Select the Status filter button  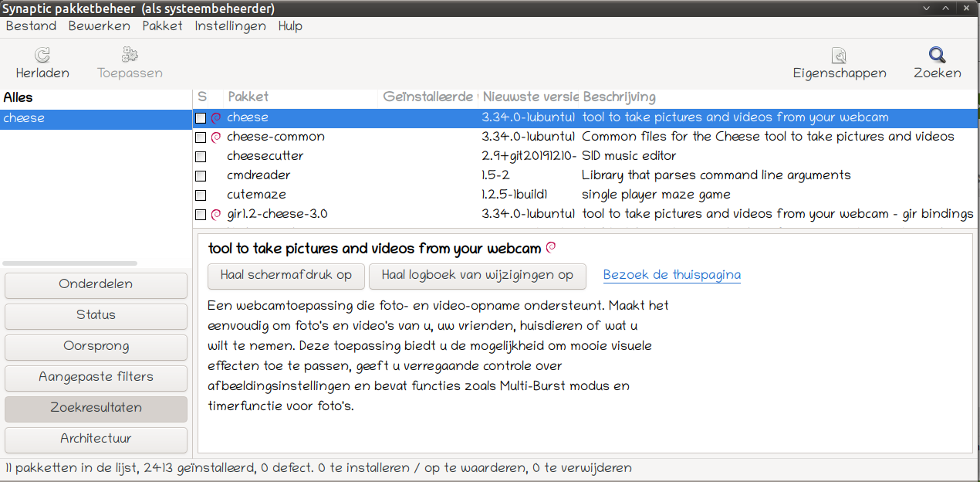tap(96, 315)
